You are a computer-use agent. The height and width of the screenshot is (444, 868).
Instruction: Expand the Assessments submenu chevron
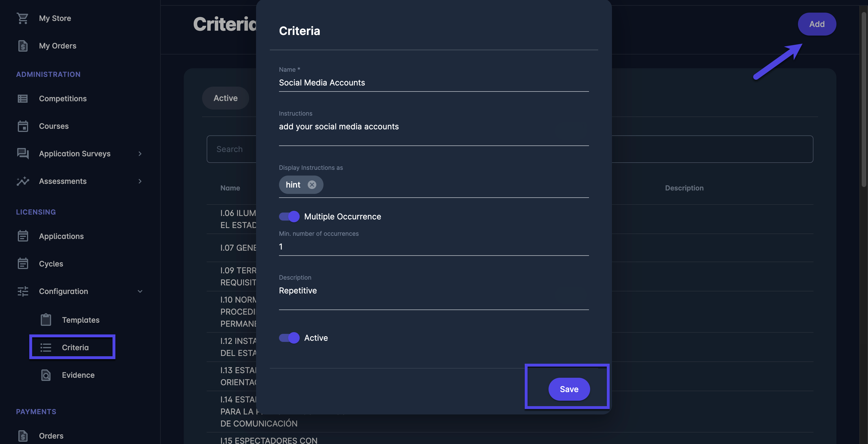click(x=140, y=181)
